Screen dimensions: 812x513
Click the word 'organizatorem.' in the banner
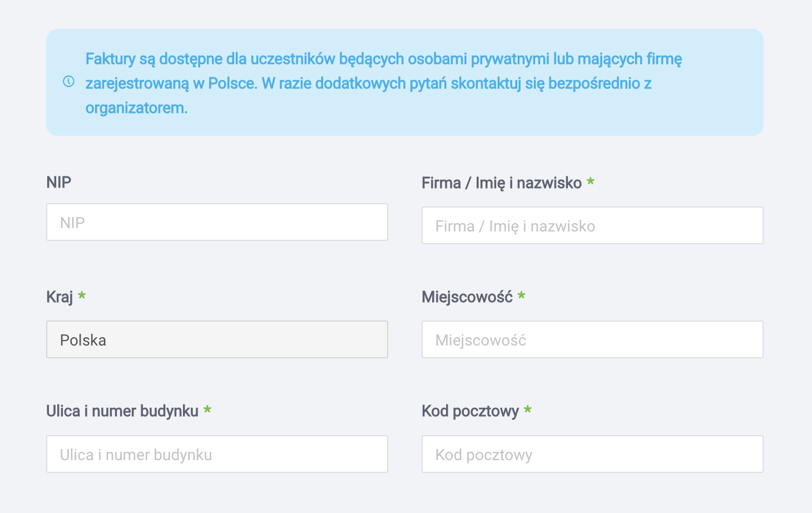pyautogui.click(x=136, y=108)
